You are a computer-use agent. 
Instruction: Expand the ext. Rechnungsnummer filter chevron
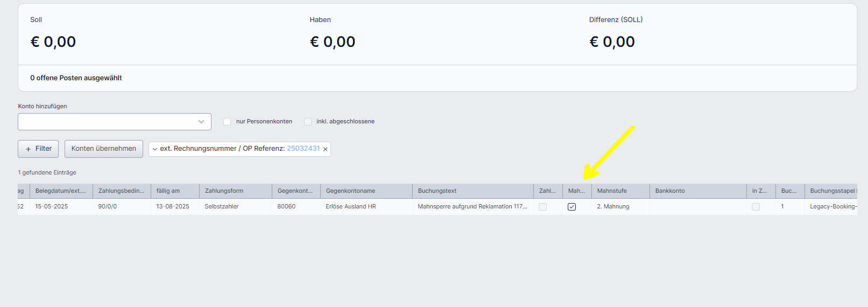pyautogui.click(x=155, y=149)
